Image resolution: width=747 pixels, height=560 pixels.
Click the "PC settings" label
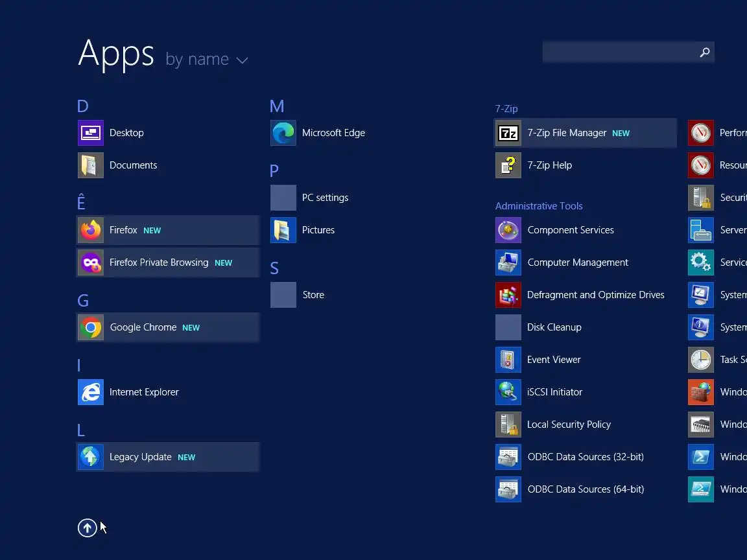(x=325, y=198)
